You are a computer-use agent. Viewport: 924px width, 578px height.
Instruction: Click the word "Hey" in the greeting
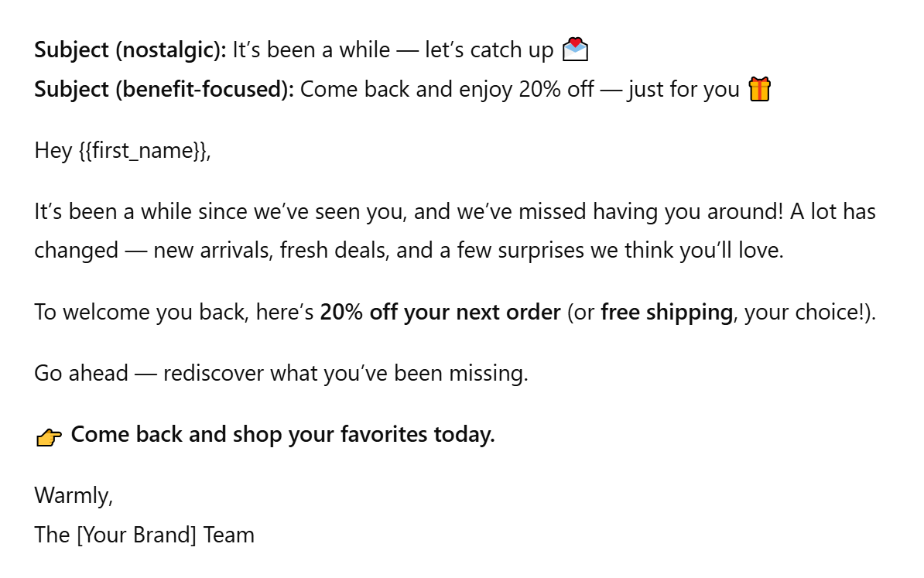point(53,150)
